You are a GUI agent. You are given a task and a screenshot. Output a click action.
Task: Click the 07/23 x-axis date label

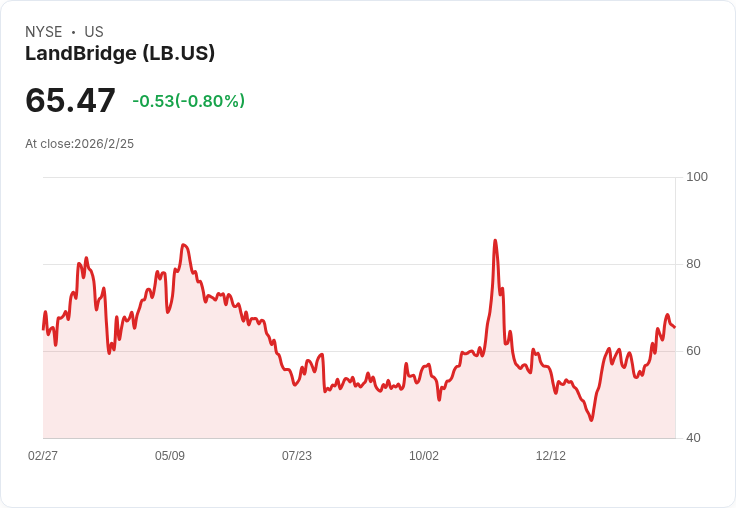(x=297, y=455)
